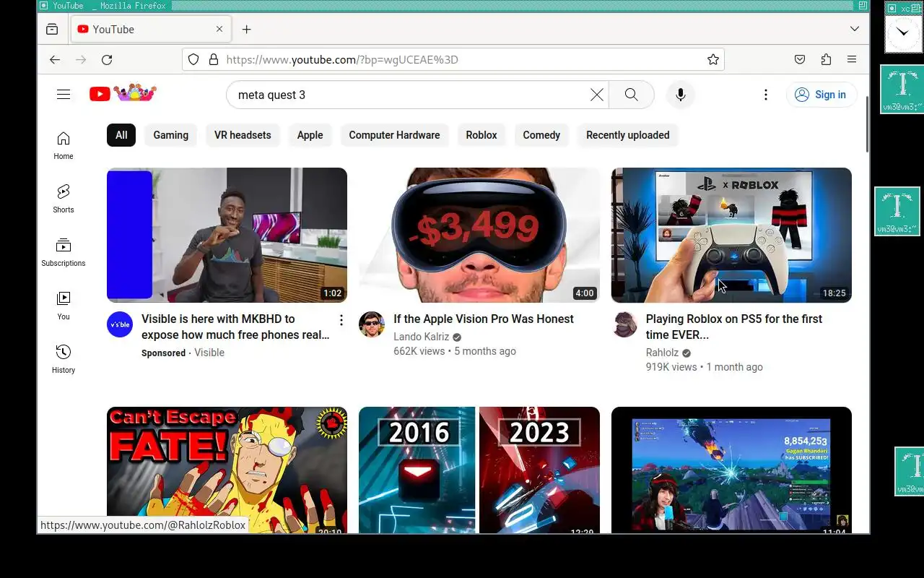Select the Recently uploaded filter chip

click(x=628, y=135)
